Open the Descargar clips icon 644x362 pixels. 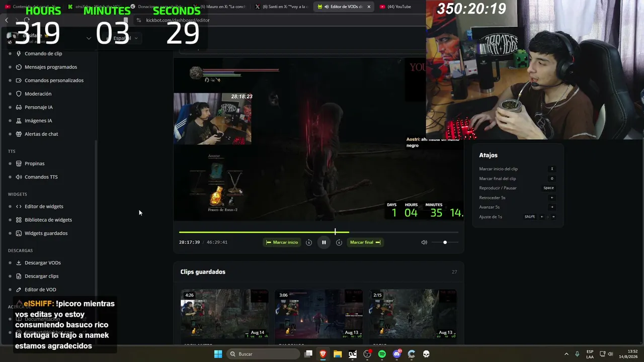click(19, 276)
